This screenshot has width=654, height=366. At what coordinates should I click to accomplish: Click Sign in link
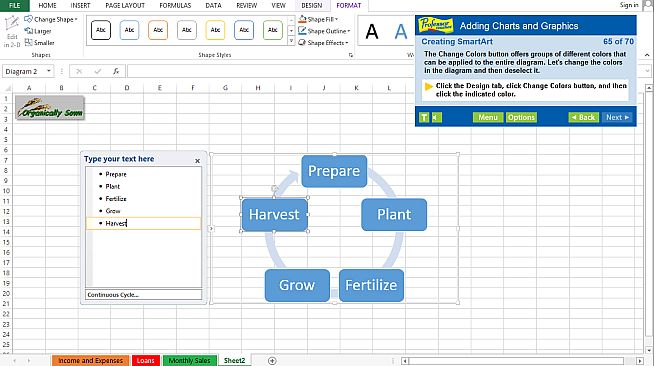point(629,5)
